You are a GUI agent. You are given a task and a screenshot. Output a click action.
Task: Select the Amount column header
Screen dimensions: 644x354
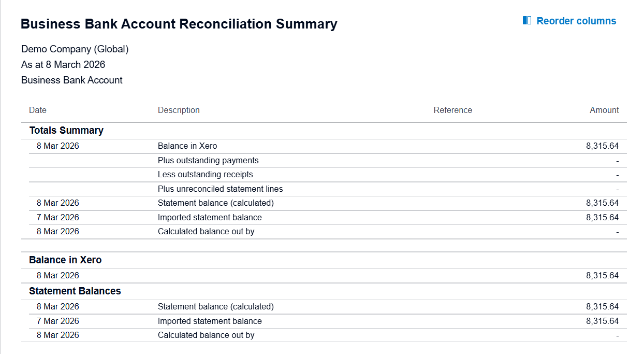click(604, 110)
